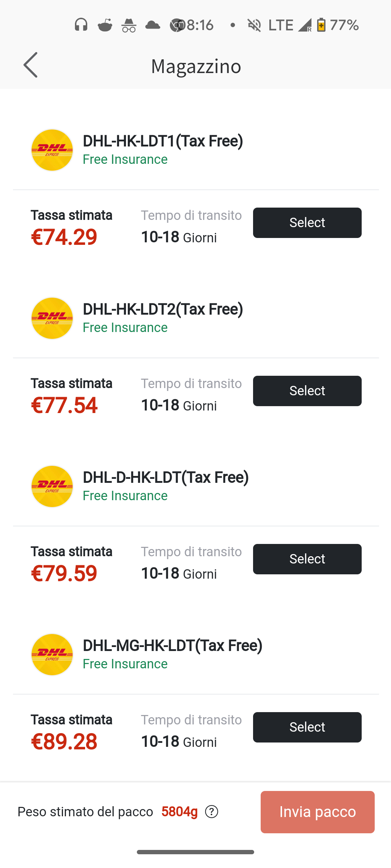The image size is (391, 868).
Task: Tap the headphones icon in status bar
Action: (81, 25)
